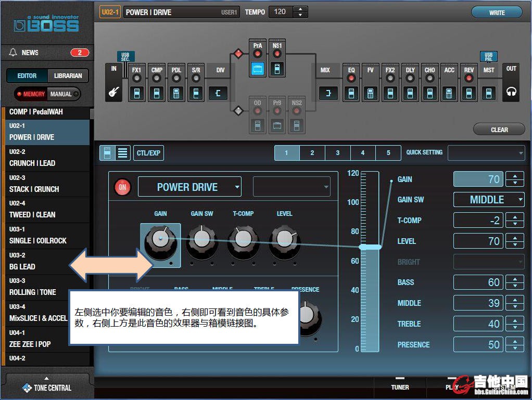Select patch U02-2 CRUNCH | LEAD

(47, 158)
